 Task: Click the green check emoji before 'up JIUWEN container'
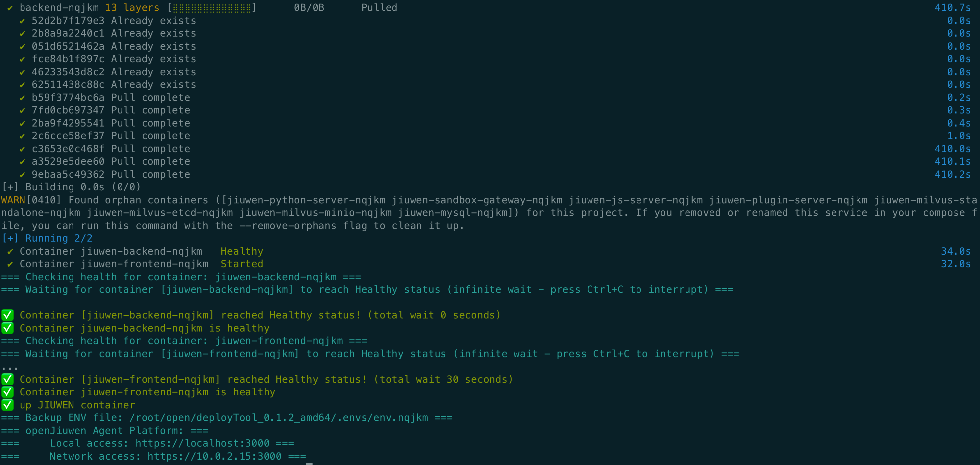click(x=7, y=405)
